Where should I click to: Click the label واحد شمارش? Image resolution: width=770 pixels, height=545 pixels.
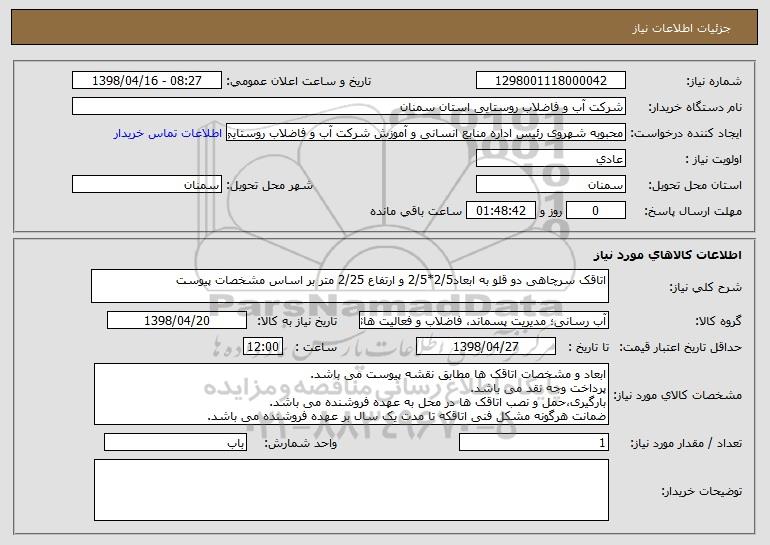click(x=301, y=443)
